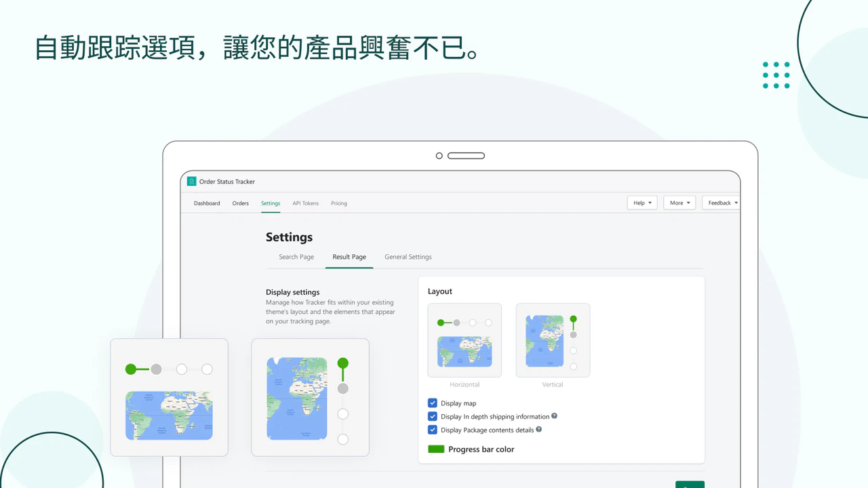Click help icon beside shipping information

(x=554, y=416)
